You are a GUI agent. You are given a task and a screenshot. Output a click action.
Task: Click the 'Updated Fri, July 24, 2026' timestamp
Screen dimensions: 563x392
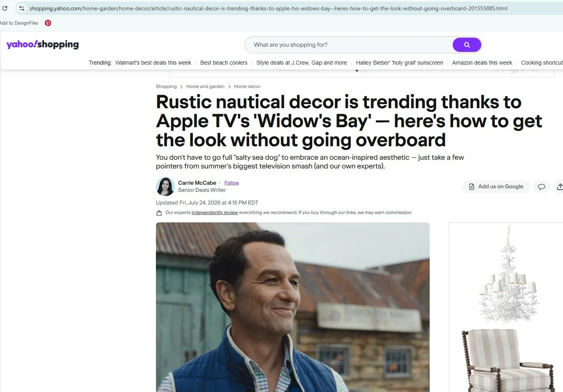(x=207, y=203)
